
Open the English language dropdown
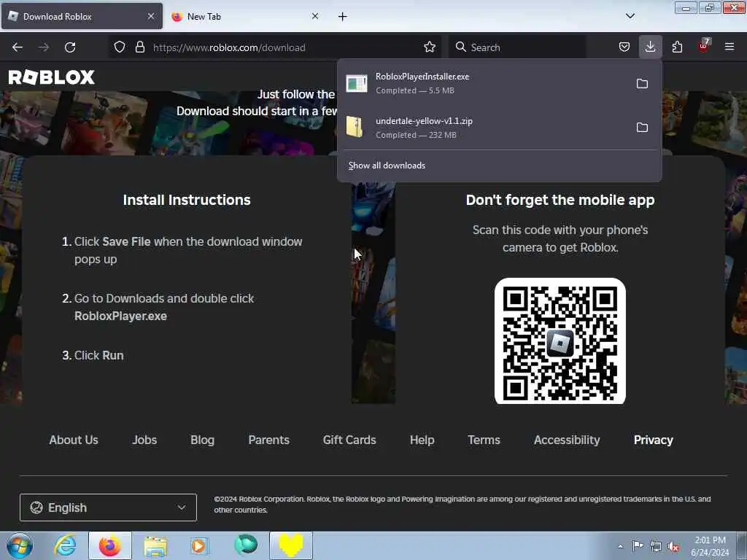pos(108,507)
